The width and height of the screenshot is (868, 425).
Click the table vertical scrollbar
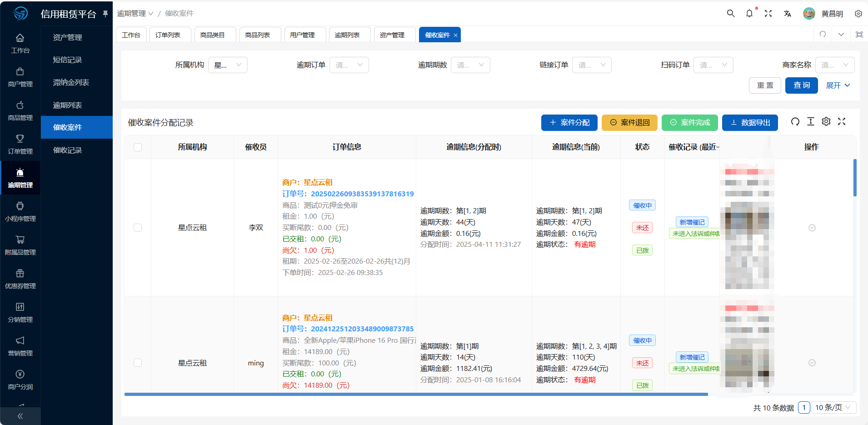point(855,177)
